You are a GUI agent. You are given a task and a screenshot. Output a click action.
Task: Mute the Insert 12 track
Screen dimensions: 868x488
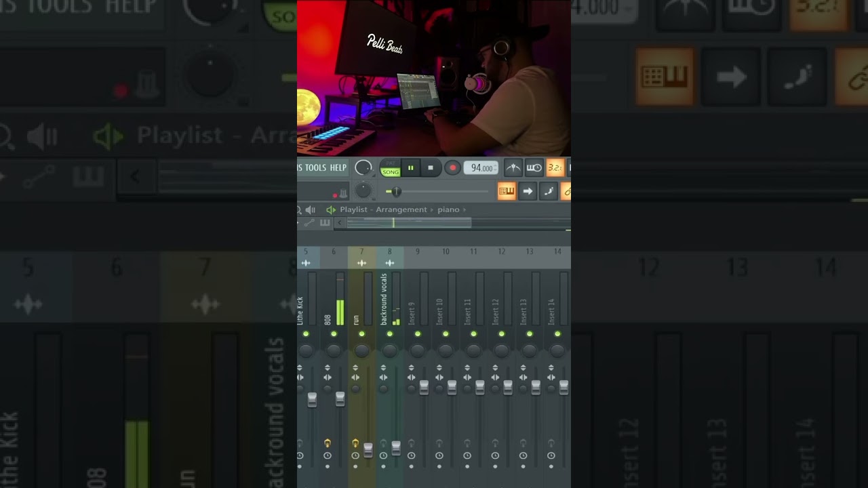coord(501,334)
